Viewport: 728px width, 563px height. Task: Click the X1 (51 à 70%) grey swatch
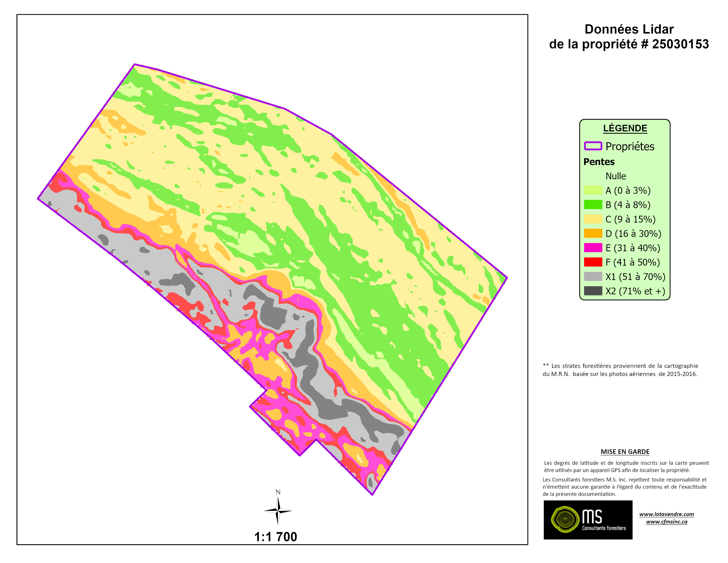[x=593, y=276]
